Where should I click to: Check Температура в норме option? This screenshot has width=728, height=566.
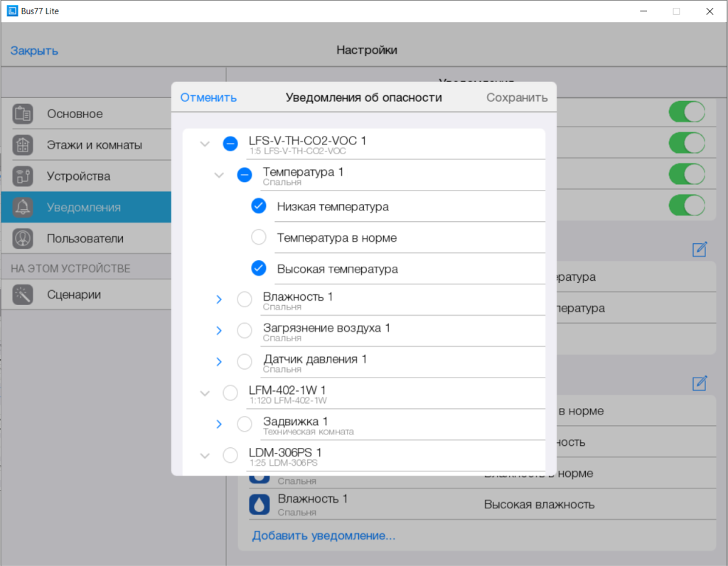[x=259, y=237]
